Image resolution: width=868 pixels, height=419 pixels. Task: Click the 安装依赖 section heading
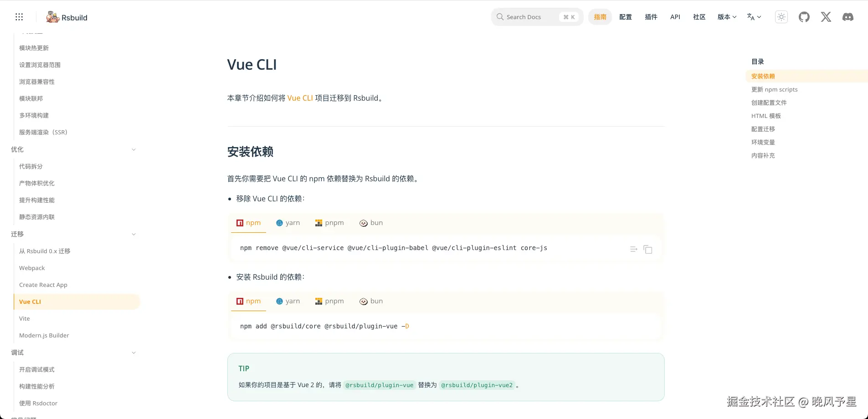pyautogui.click(x=250, y=152)
